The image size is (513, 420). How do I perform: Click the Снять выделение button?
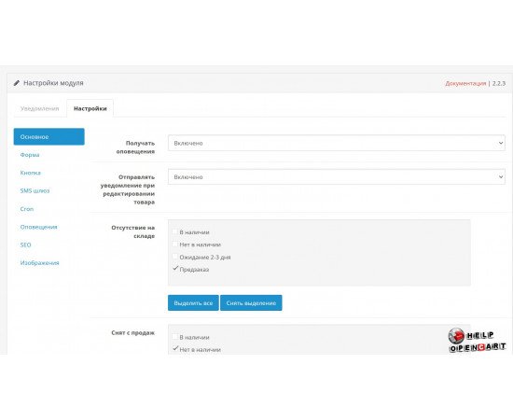click(251, 302)
